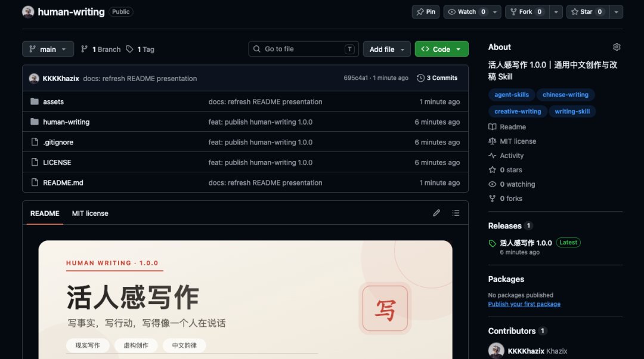
Task: Click the contributor avatar for KKKKhazix
Action: [x=496, y=351]
